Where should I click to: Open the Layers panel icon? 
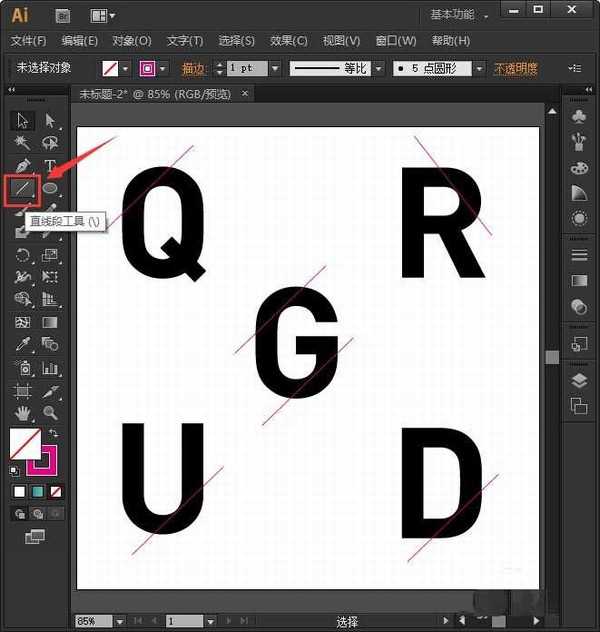(579, 381)
